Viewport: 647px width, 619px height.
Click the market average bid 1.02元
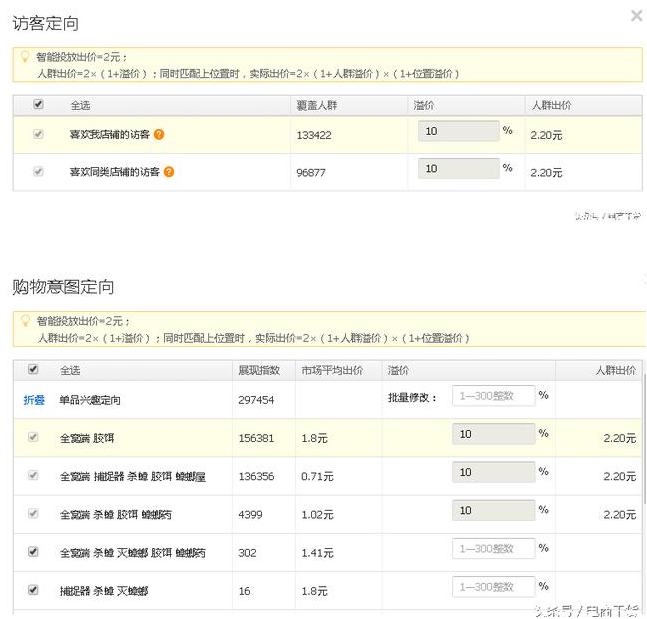click(x=317, y=515)
